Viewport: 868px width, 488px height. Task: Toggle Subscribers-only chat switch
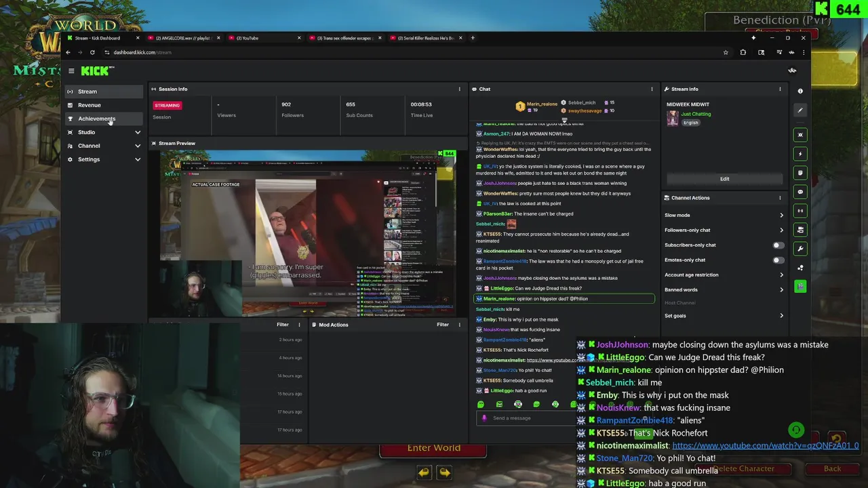click(x=778, y=245)
